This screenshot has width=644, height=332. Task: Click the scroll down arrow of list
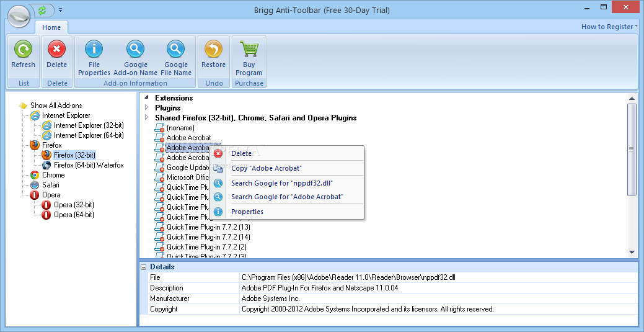click(x=632, y=252)
